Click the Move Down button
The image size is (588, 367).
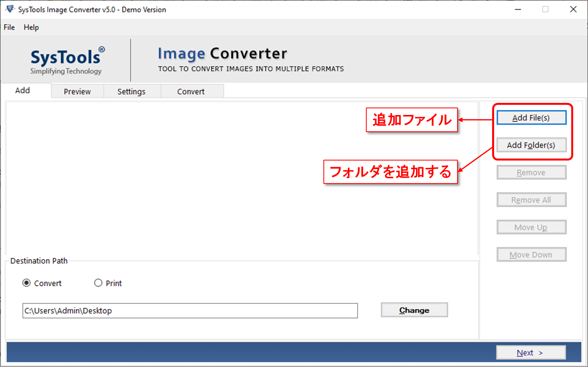click(531, 254)
